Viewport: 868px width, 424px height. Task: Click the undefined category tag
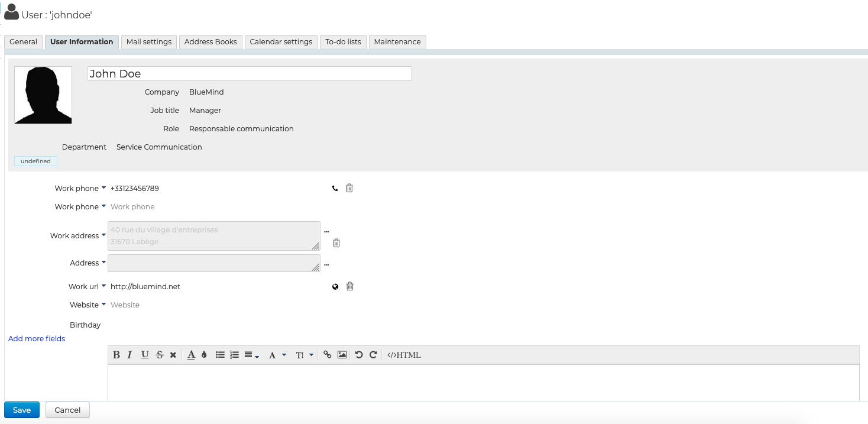pyautogui.click(x=35, y=161)
